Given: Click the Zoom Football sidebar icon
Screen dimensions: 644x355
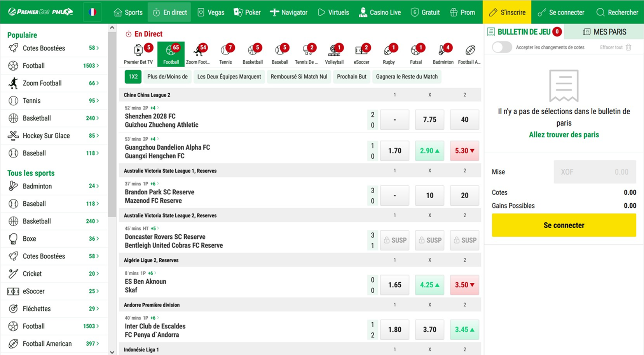Looking at the screenshot, I should click(x=13, y=83).
